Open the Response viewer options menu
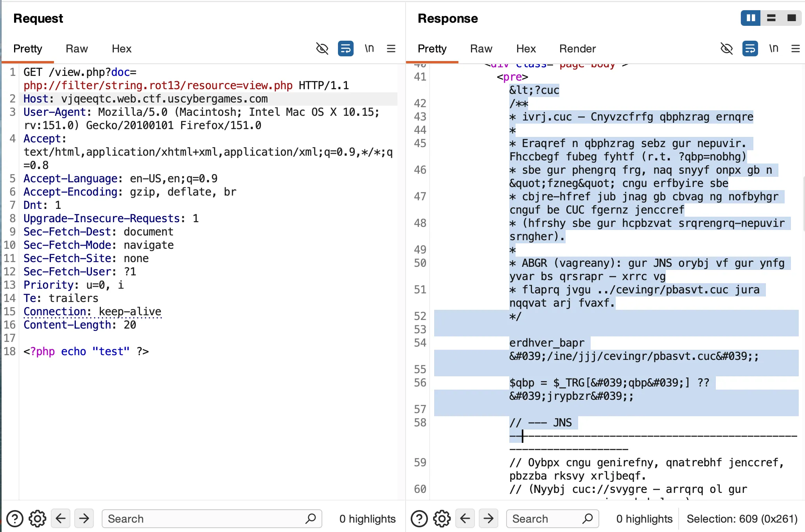The image size is (805, 532). pos(796,49)
